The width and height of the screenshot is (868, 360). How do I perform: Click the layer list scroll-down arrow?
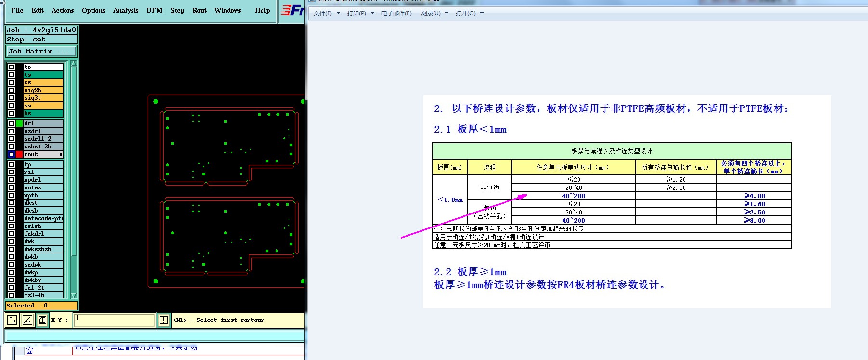(74, 295)
